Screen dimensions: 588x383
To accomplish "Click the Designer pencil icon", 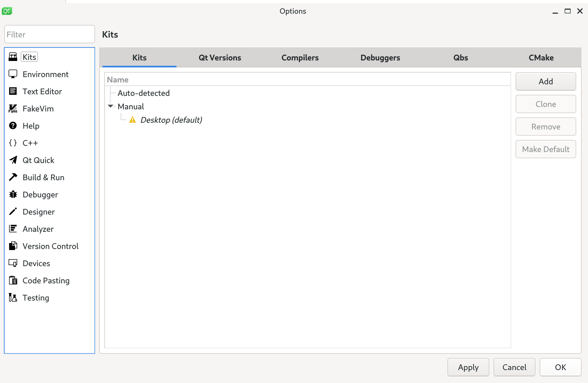I will (x=13, y=212).
